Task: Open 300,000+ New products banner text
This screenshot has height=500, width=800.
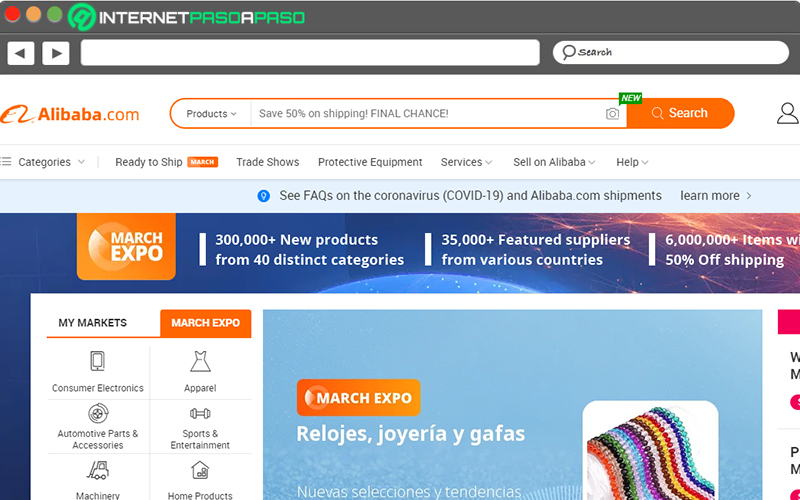Action: (309, 249)
